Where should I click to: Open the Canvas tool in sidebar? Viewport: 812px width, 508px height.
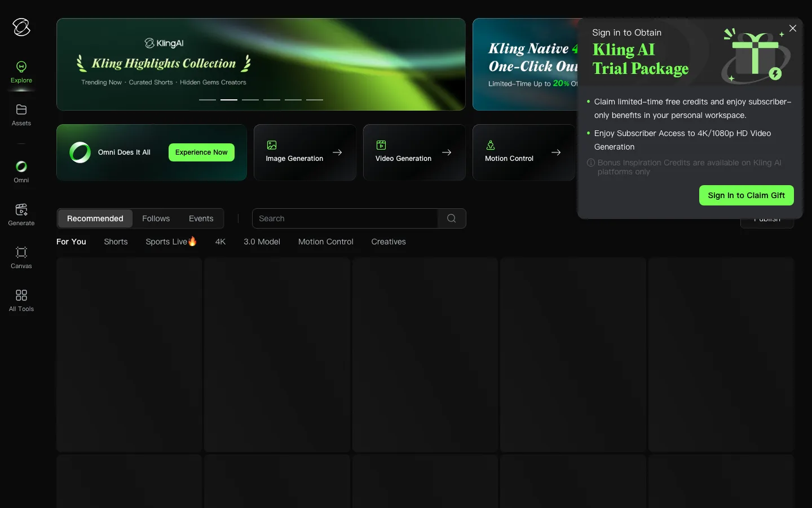click(21, 258)
